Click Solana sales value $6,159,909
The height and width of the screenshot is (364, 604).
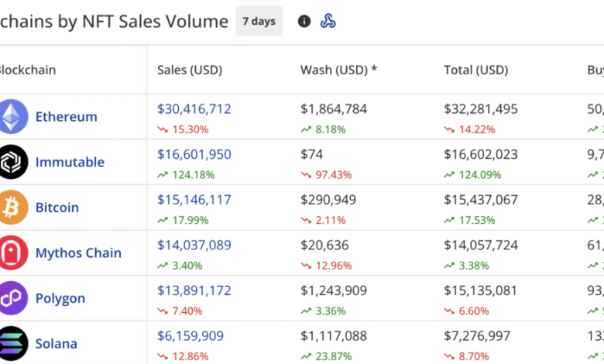190,336
